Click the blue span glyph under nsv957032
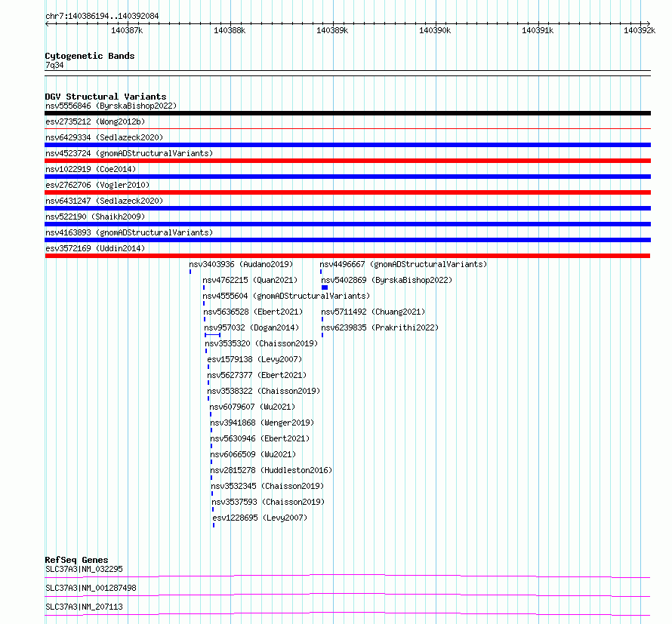 213,335
